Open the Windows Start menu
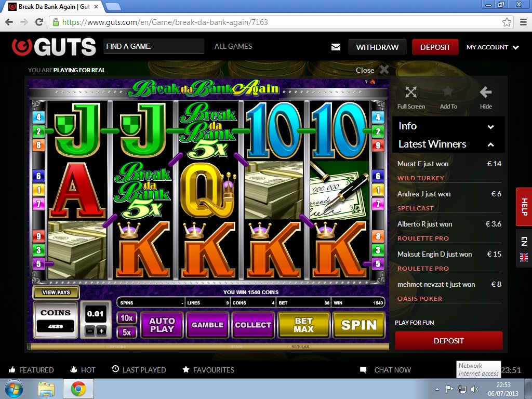 click(14, 389)
